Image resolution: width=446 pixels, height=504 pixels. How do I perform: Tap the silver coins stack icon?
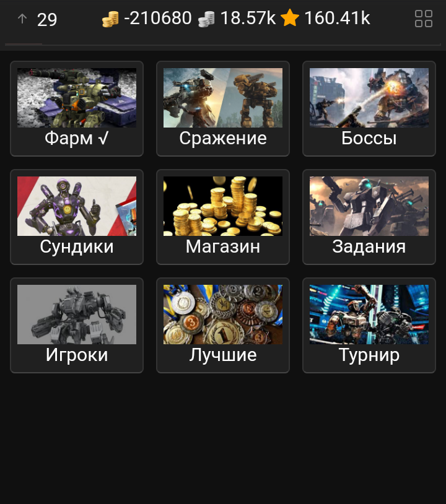[x=206, y=19]
